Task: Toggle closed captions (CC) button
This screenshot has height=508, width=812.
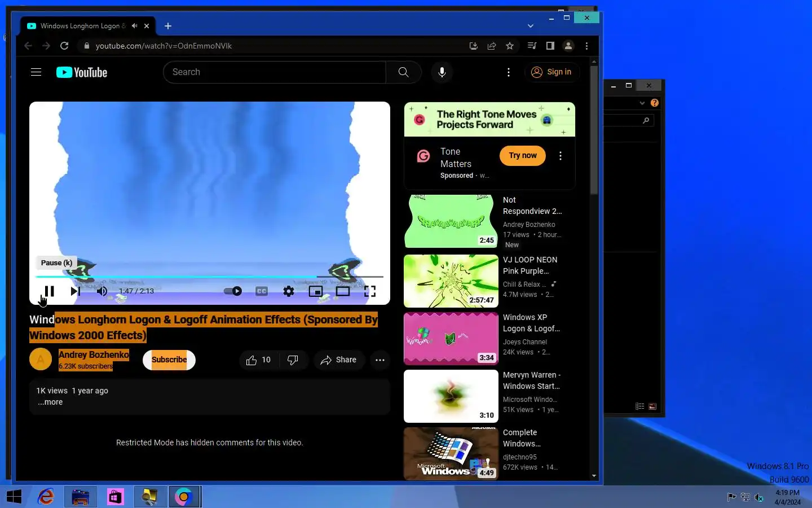Action: pos(262,291)
